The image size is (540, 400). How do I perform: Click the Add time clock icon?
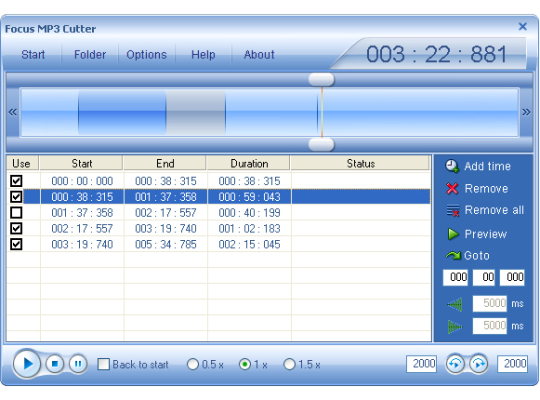click(452, 166)
